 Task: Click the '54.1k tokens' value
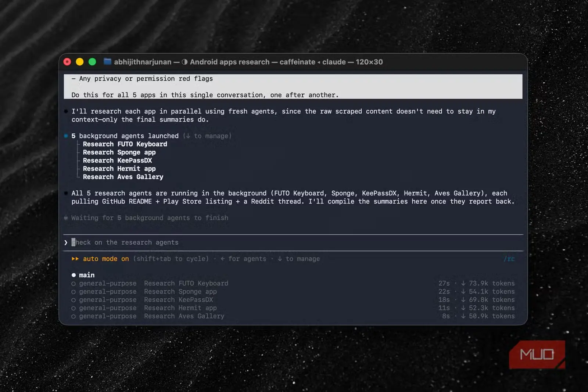492,291
